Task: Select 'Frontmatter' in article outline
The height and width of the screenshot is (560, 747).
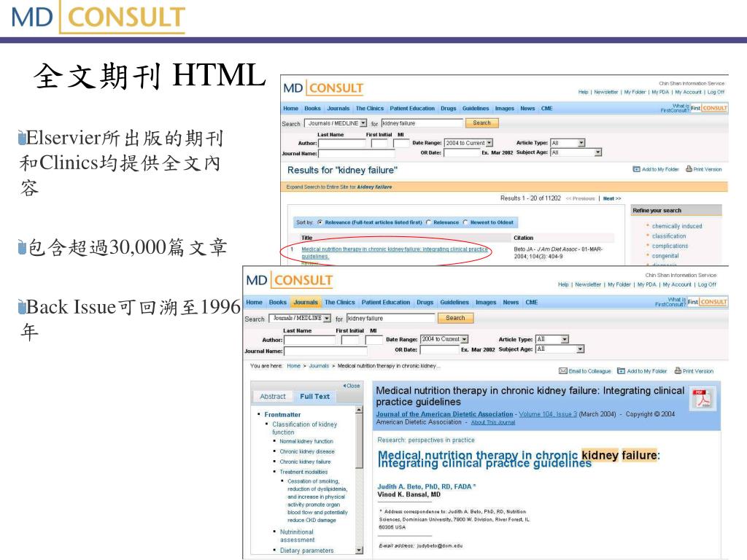Action: pyautogui.click(x=282, y=415)
